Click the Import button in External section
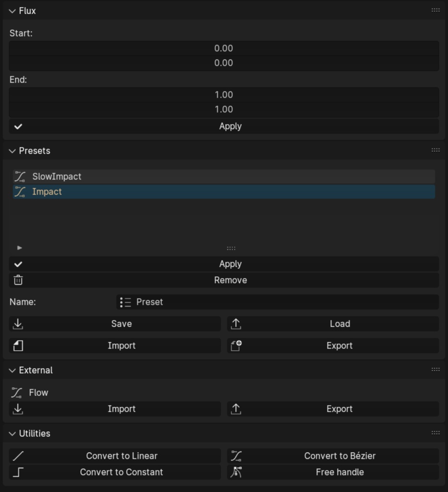Screen dimensions: 448x492 click(121, 409)
